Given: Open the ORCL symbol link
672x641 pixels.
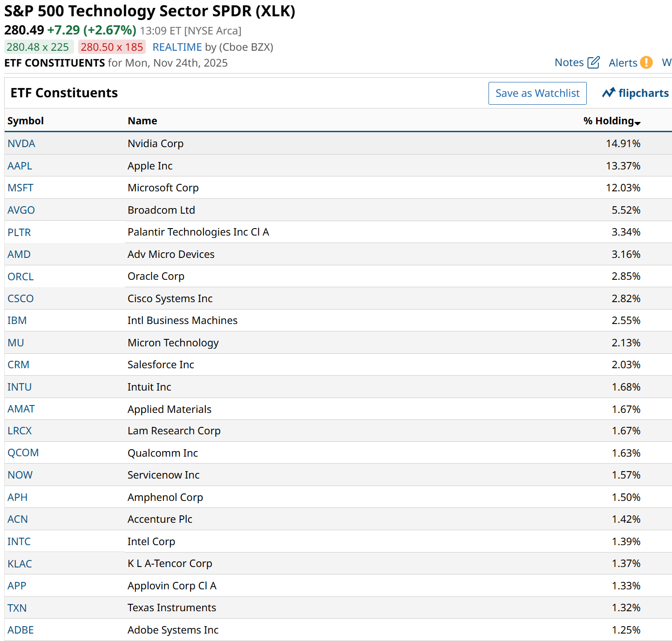Looking at the screenshot, I should click(20, 277).
